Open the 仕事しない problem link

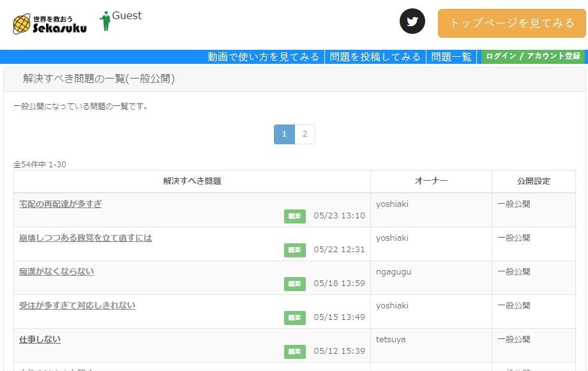coord(40,339)
